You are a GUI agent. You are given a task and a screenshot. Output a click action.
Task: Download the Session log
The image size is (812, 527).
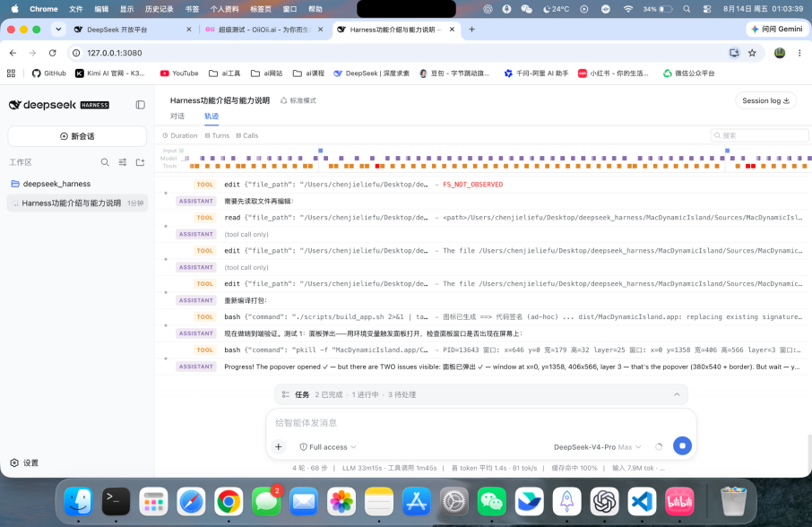pos(765,100)
